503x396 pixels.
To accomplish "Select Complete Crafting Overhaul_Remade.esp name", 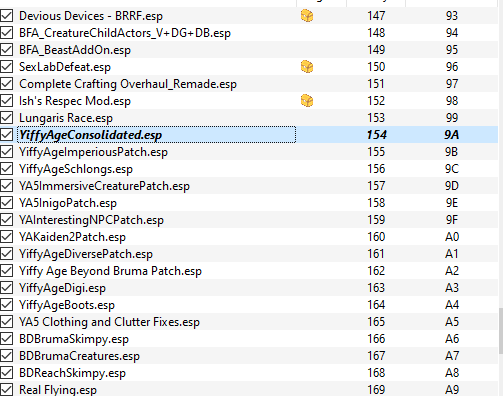I will tap(128, 84).
